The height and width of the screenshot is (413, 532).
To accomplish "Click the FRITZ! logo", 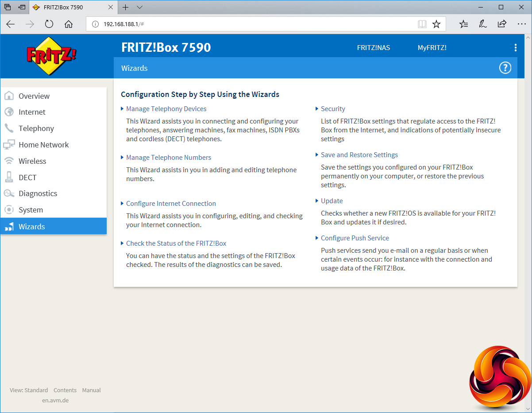I will point(52,56).
